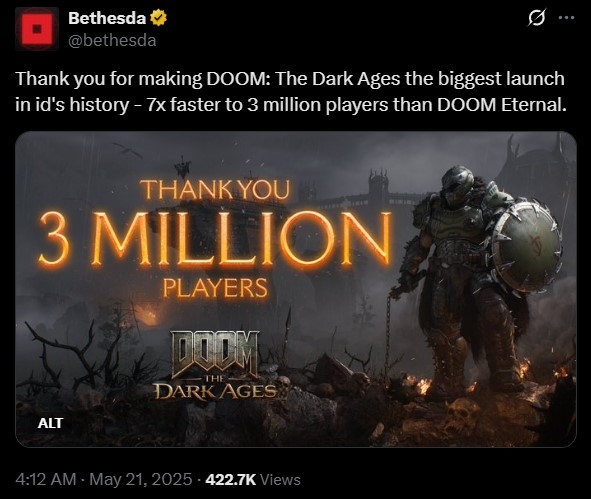
Task: Open Bethesda's profile avatar
Action: 37,29
